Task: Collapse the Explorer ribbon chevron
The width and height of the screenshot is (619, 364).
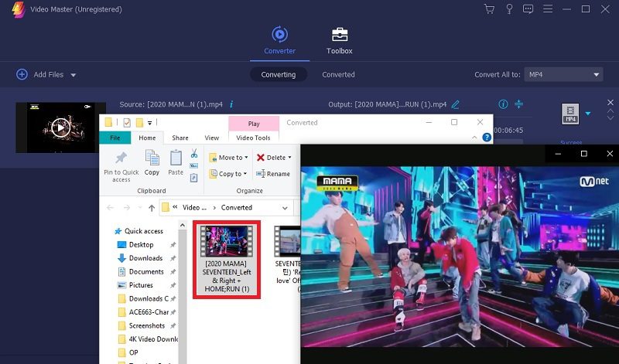Action: (474, 138)
